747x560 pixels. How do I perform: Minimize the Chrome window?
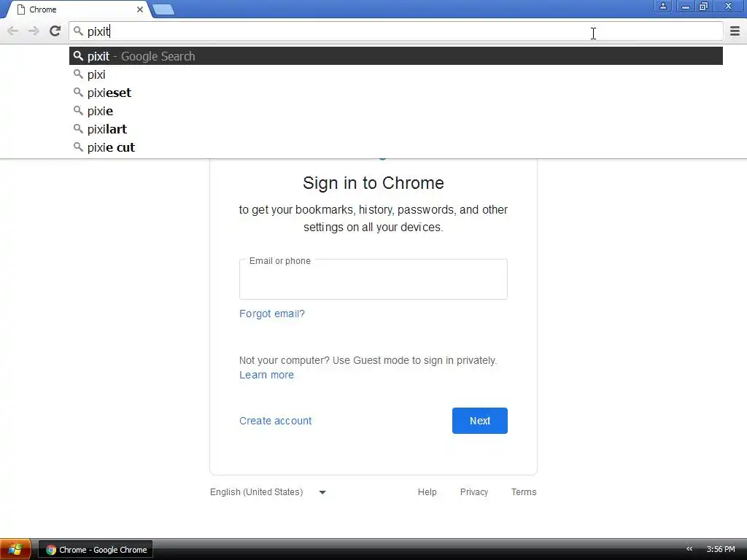click(686, 6)
